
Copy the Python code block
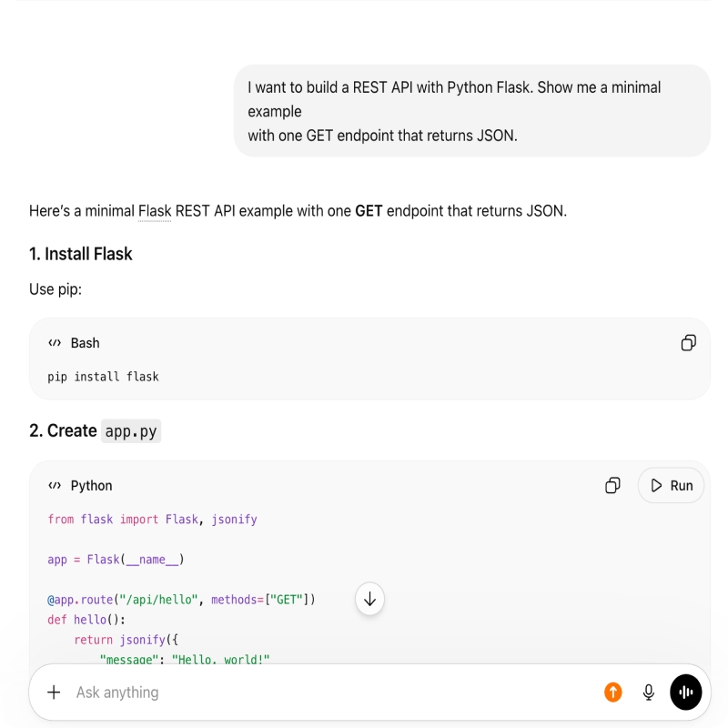pyautogui.click(x=612, y=486)
